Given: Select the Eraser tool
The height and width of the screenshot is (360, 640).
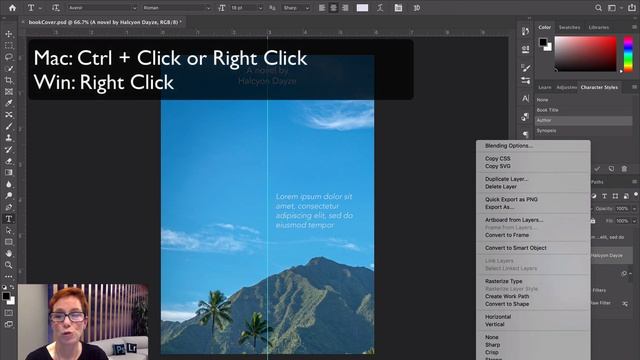Looking at the screenshot, I should click(x=9, y=161).
